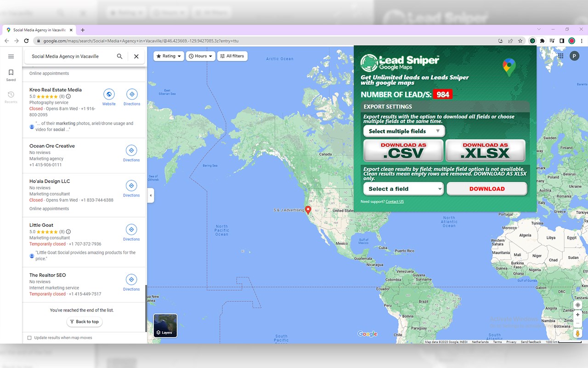Open the Contact US link

pos(395,201)
